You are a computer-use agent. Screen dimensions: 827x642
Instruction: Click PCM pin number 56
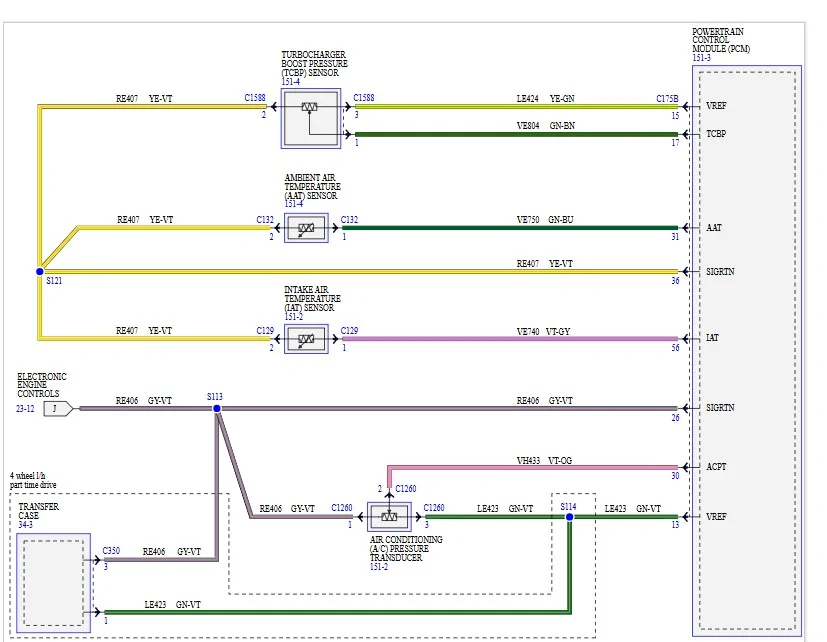click(x=676, y=348)
